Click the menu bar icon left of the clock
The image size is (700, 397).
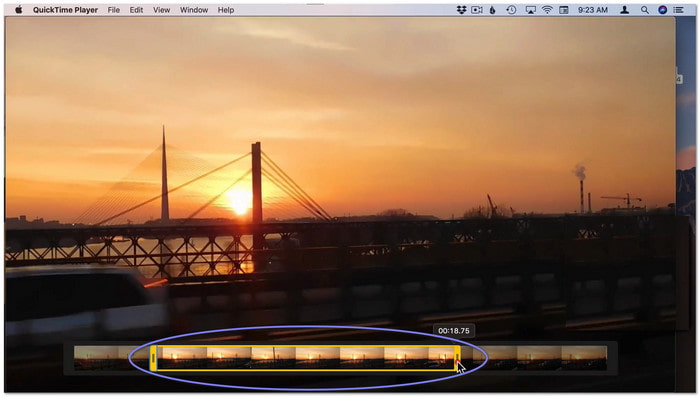[564, 9]
